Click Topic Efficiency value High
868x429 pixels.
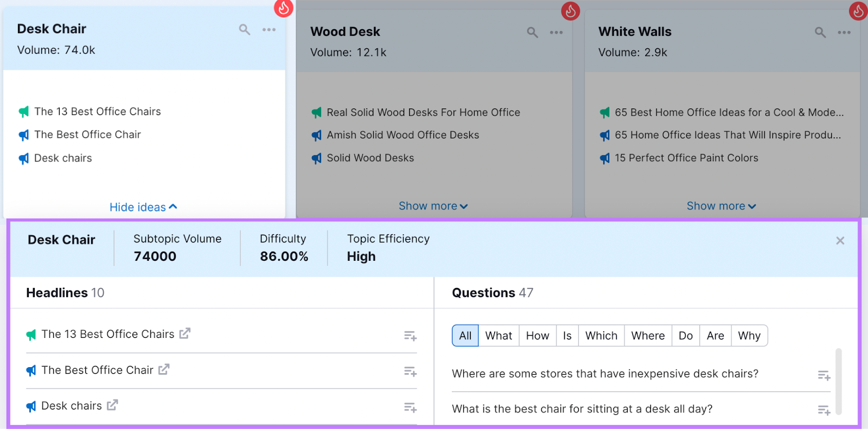point(361,257)
